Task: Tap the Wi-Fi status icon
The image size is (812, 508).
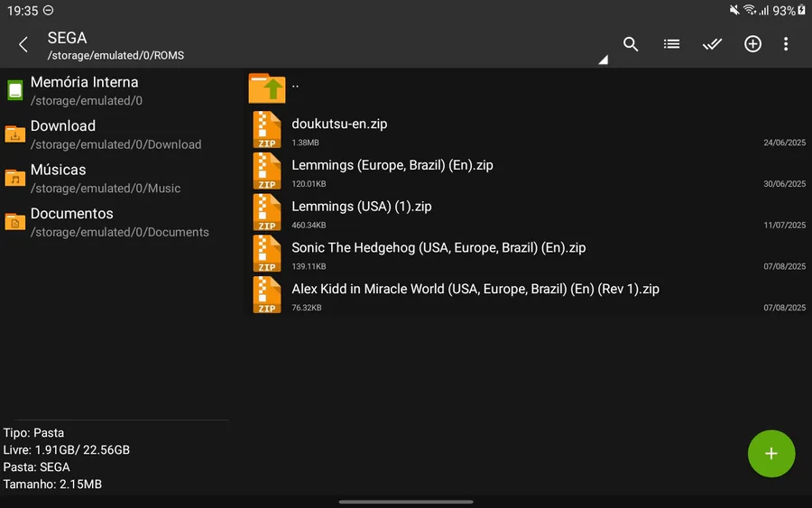Action: (x=750, y=10)
